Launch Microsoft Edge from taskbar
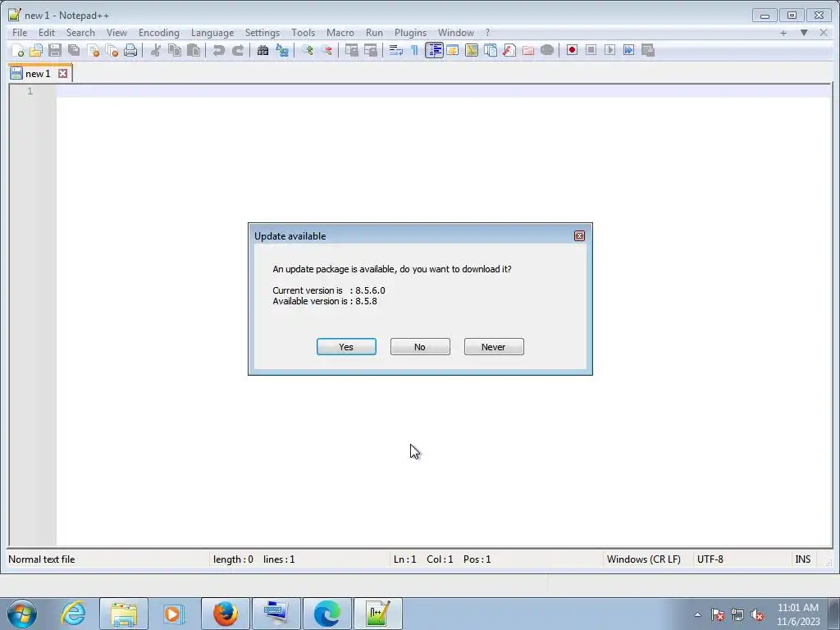This screenshot has height=630, width=840. [x=327, y=614]
